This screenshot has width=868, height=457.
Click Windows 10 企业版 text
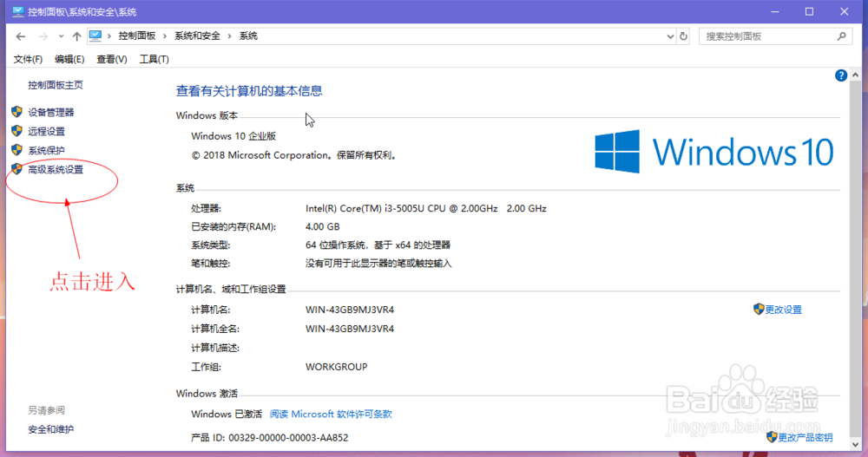click(x=233, y=136)
